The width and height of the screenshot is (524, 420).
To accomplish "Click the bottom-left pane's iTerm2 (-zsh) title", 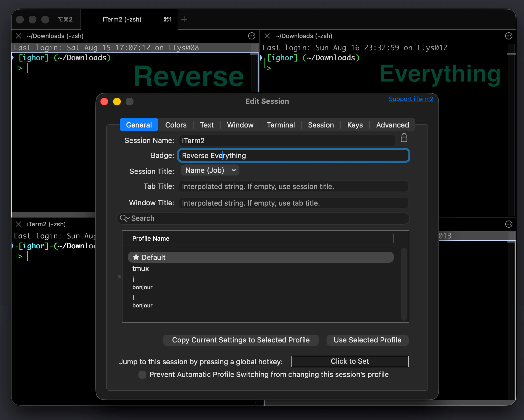I will pos(46,224).
